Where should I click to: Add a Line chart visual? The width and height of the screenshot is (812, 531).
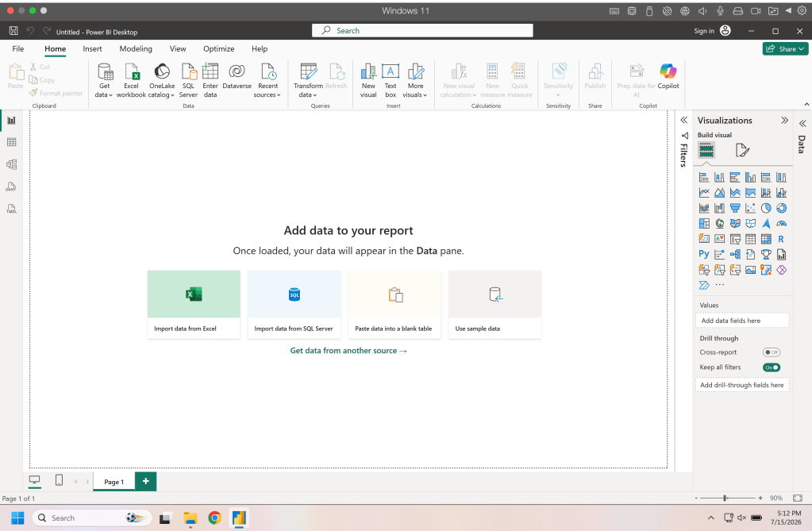pos(704,193)
